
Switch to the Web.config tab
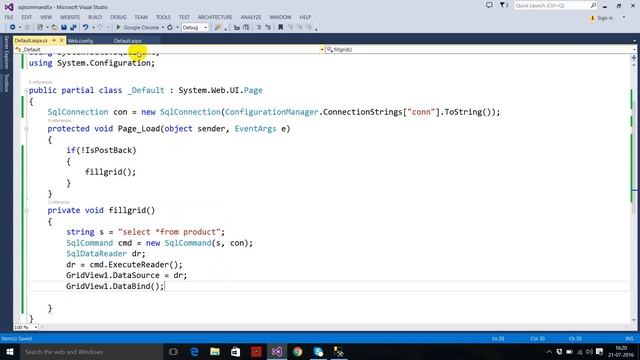[x=80, y=41]
